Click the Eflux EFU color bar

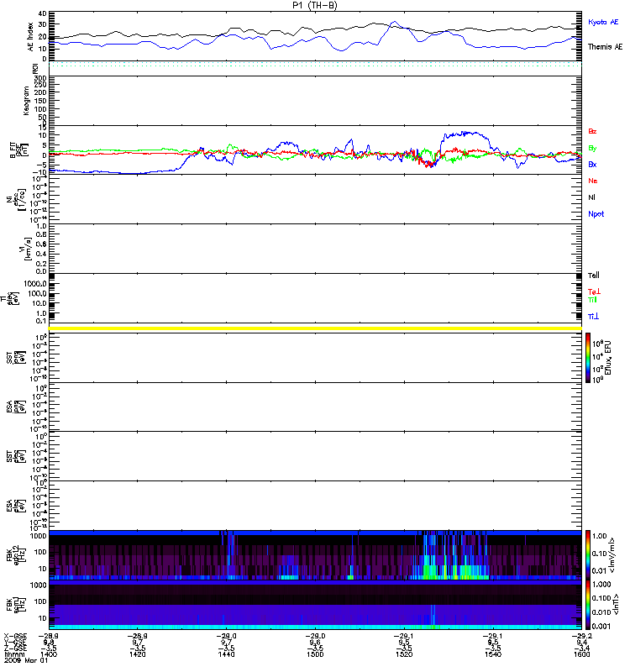[589, 357]
